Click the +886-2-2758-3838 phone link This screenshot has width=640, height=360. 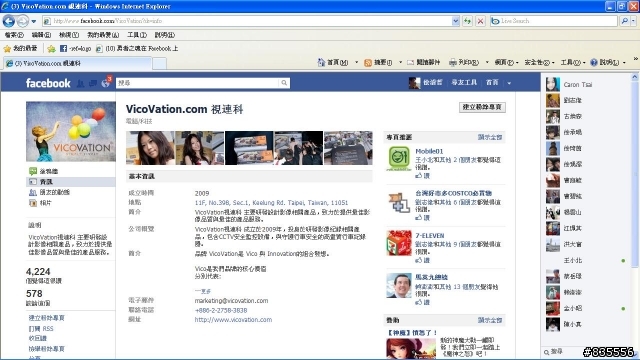(221, 311)
